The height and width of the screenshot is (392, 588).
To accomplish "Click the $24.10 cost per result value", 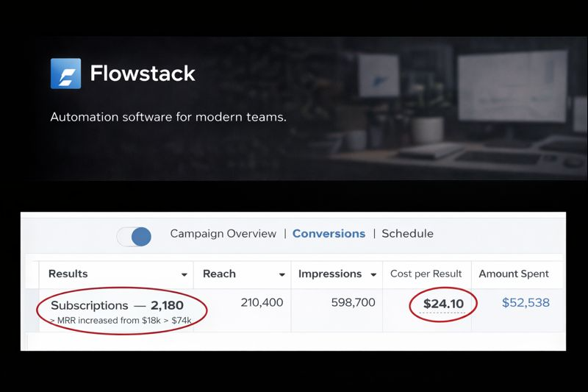I will click(x=443, y=304).
